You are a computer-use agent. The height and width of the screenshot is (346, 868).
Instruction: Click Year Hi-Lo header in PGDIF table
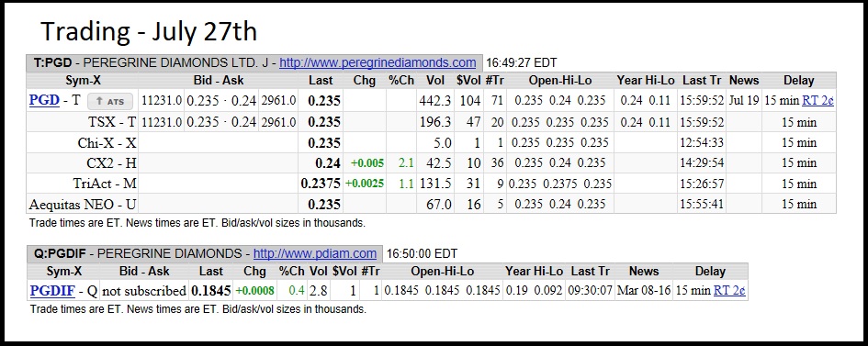[534, 272]
